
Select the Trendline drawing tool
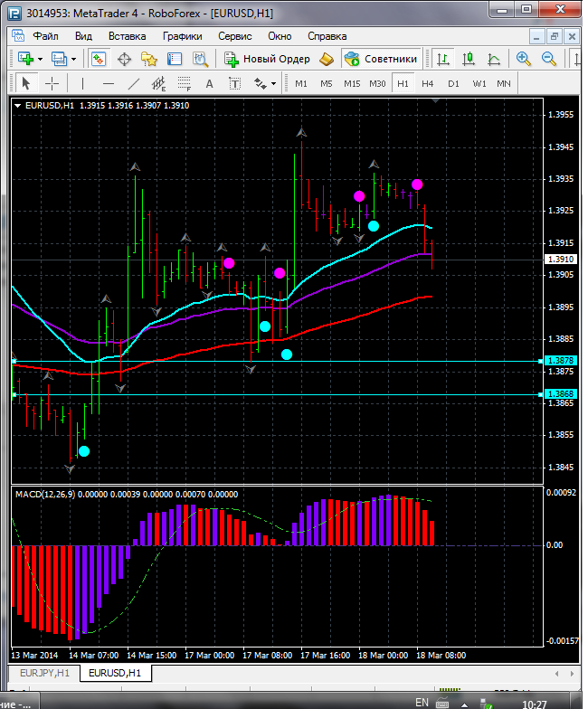[x=134, y=83]
